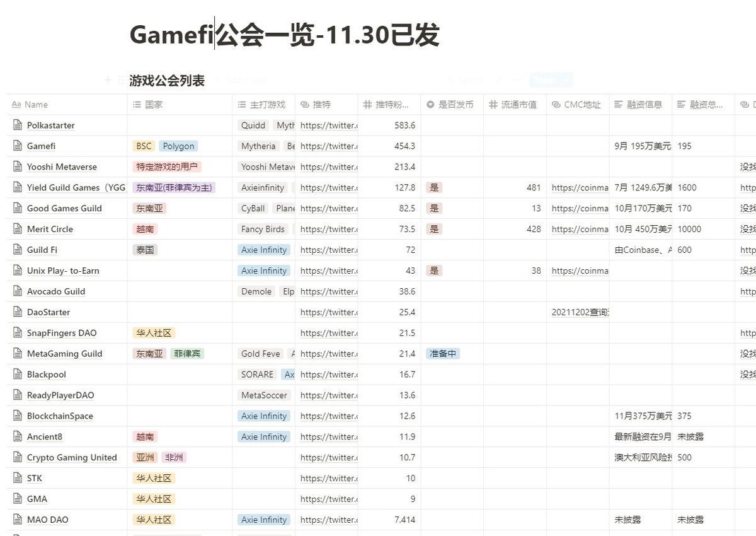Image resolution: width=756 pixels, height=536 pixels.
Task: Open the 推特 column header menu
Action: click(x=327, y=105)
